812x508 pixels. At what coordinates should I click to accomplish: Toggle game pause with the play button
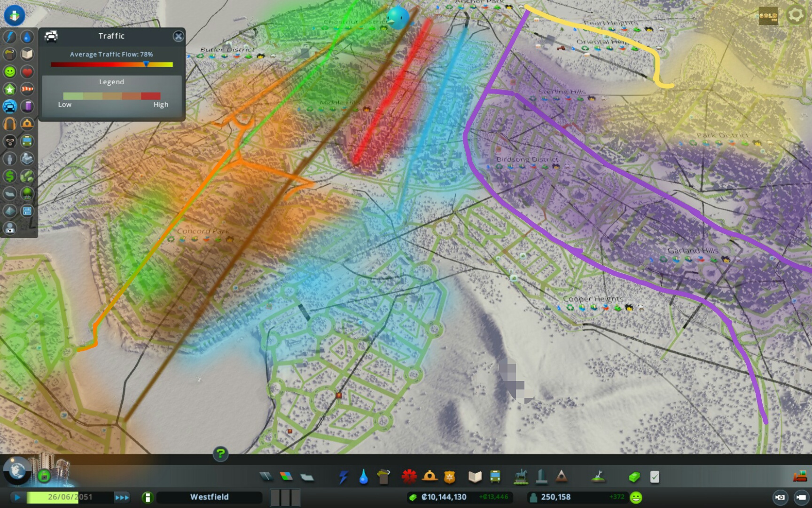coord(17,497)
